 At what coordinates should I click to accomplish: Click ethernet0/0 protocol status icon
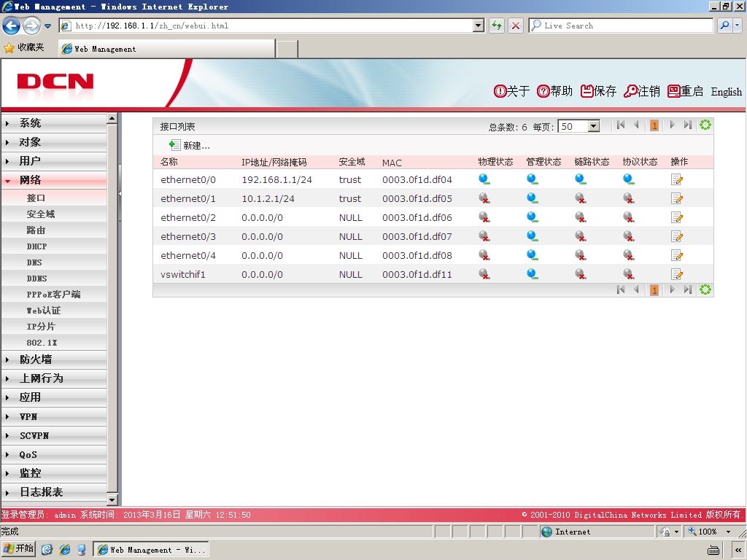629,179
